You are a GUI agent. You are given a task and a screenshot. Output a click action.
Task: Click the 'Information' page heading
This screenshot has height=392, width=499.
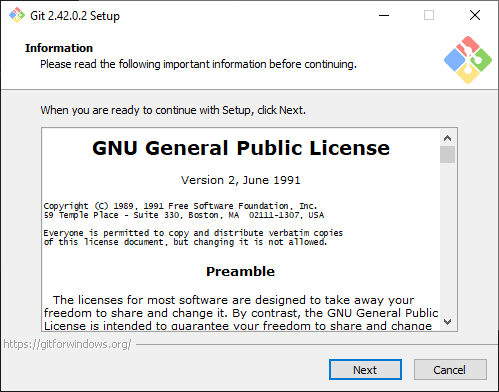click(59, 48)
